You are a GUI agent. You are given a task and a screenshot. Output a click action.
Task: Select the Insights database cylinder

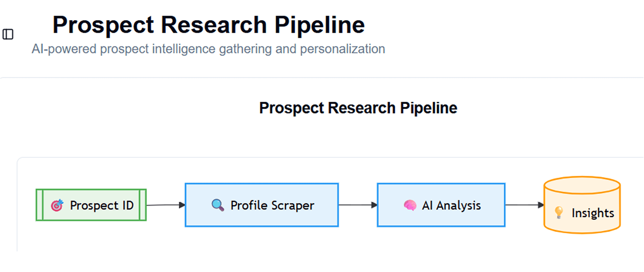(x=582, y=205)
